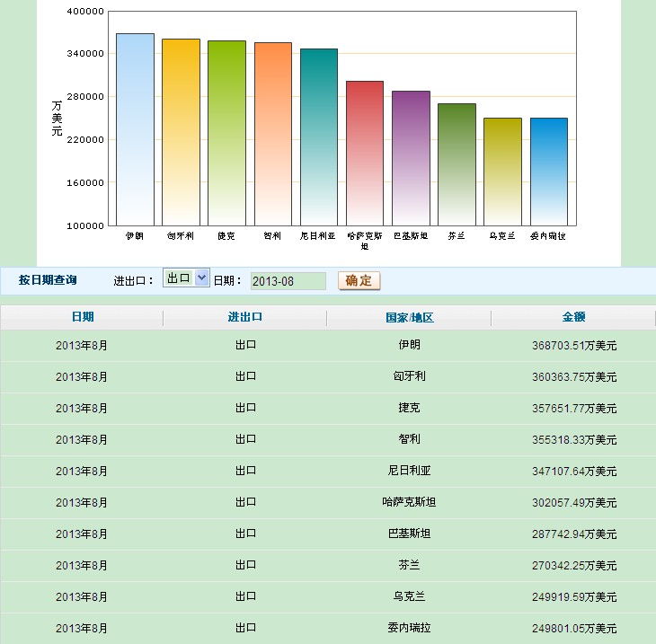Select the purple 巴基斯坦 chart bar
This screenshot has width=656, height=644.
tap(411, 158)
